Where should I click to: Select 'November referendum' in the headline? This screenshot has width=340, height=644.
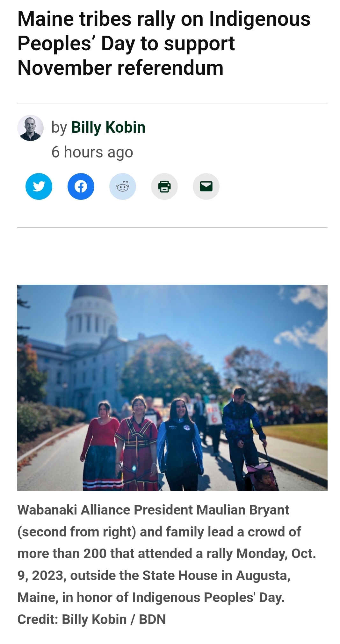pos(120,68)
